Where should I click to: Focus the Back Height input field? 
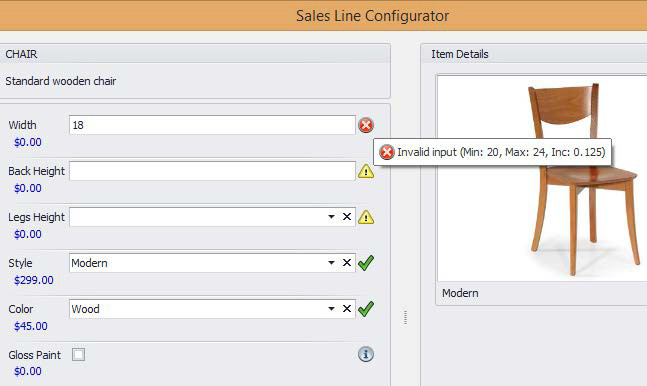coord(212,171)
